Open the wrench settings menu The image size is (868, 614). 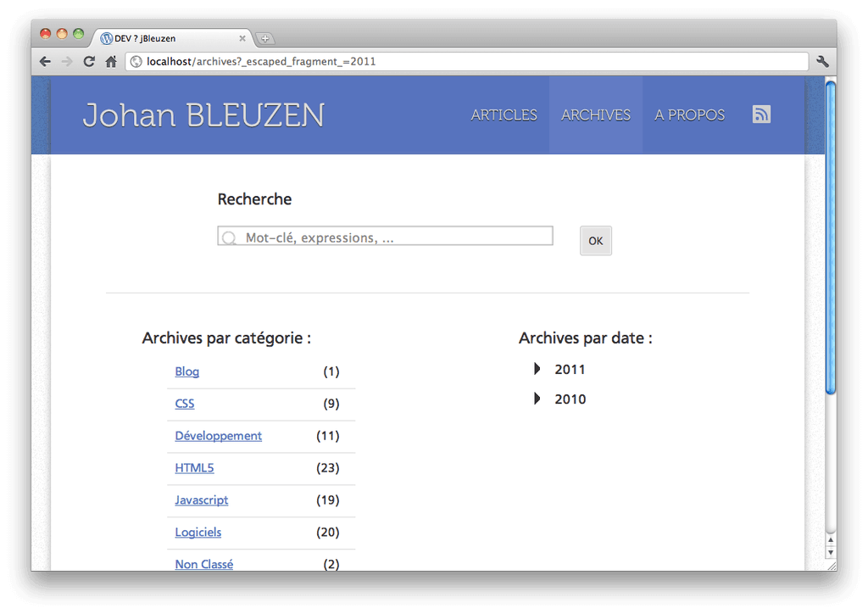click(x=822, y=61)
